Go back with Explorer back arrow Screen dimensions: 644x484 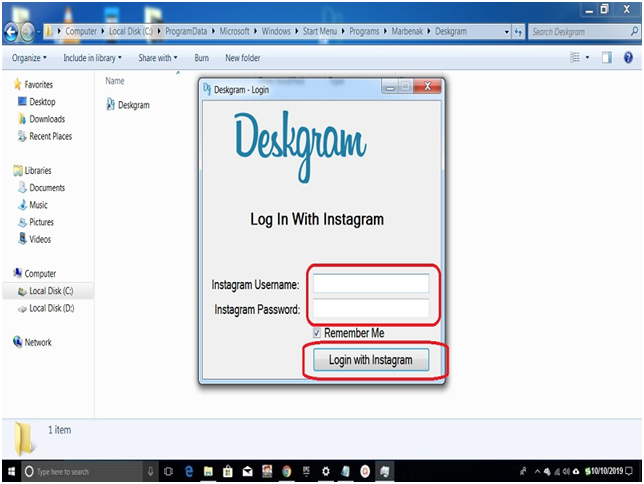click(x=11, y=32)
